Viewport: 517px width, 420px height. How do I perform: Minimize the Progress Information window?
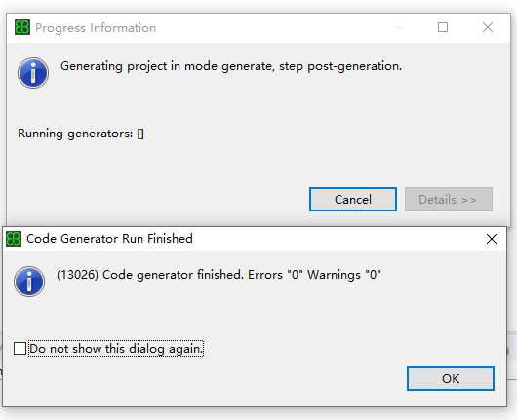(399, 27)
